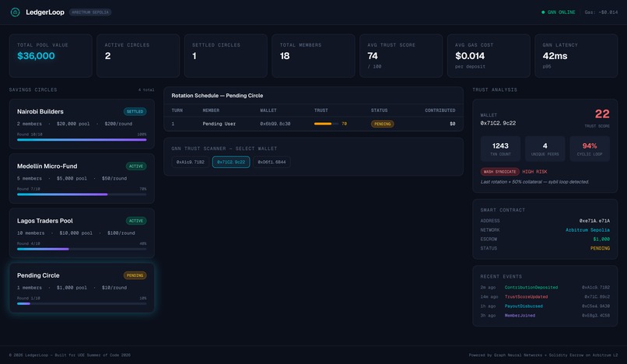This screenshot has height=364, width=627.
Task: Select the Medellin Micro-Fund savings circle
Action: point(82,178)
